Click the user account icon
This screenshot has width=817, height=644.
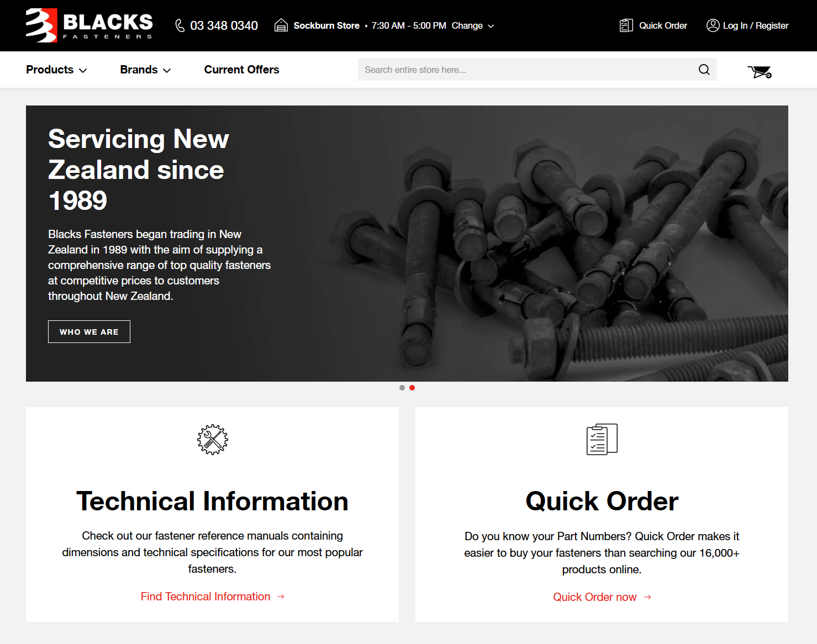(x=713, y=25)
